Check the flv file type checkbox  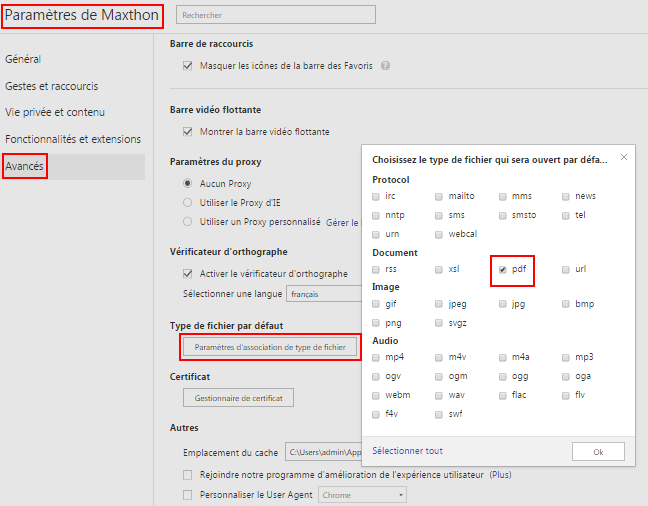pos(566,396)
